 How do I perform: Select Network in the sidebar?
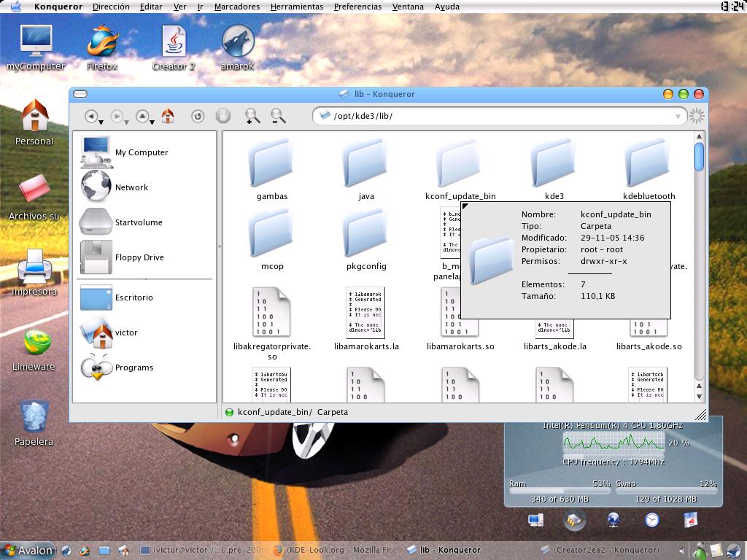pos(115,187)
